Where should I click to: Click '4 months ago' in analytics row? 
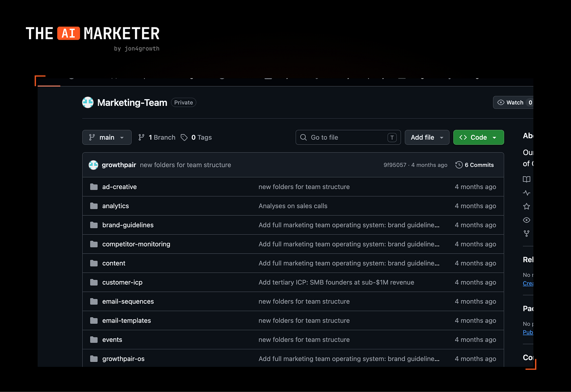[x=475, y=206]
